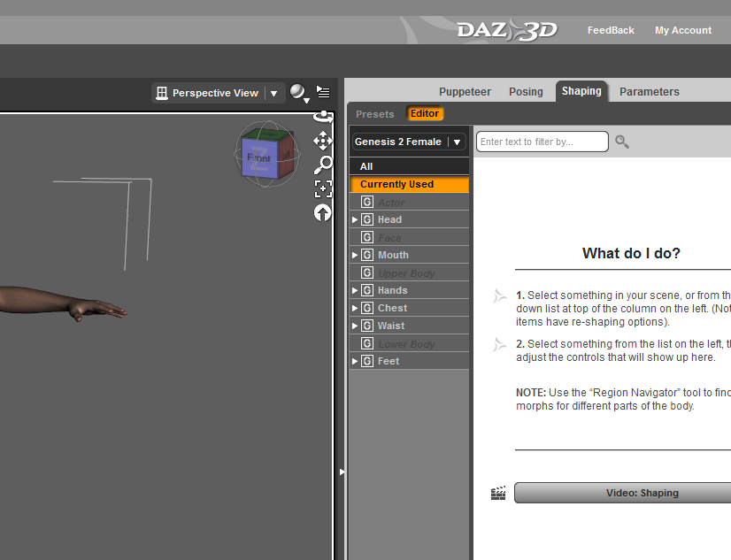Switch to the Puppeteer tab
This screenshot has width=731, height=560.
click(465, 92)
